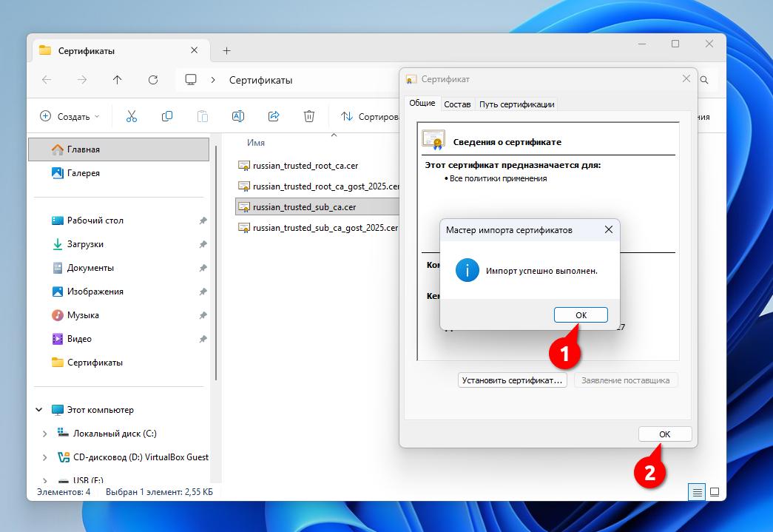773x532 pixels.
Task: Select CD-дисковод (D:) VirtualBox Guest
Action: tap(141, 457)
